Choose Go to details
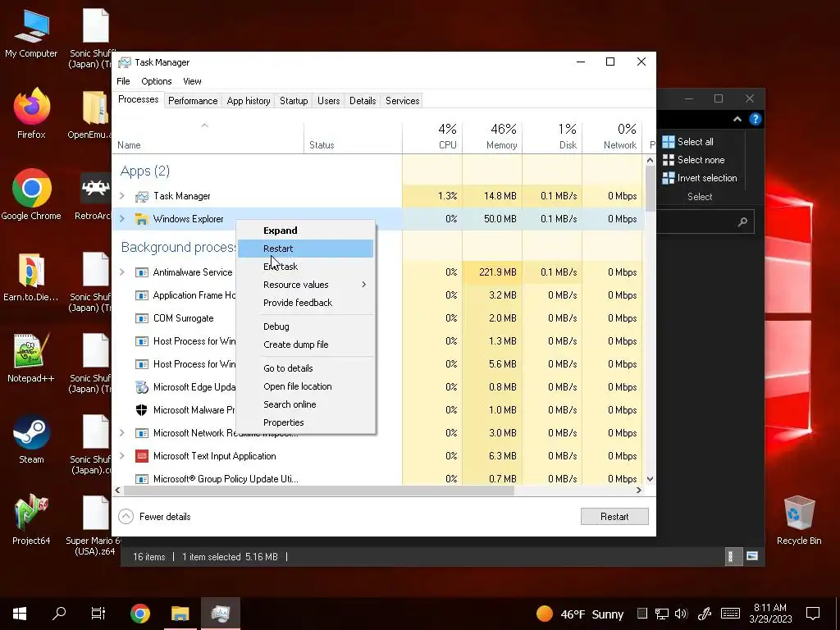 (x=305, y=368)
